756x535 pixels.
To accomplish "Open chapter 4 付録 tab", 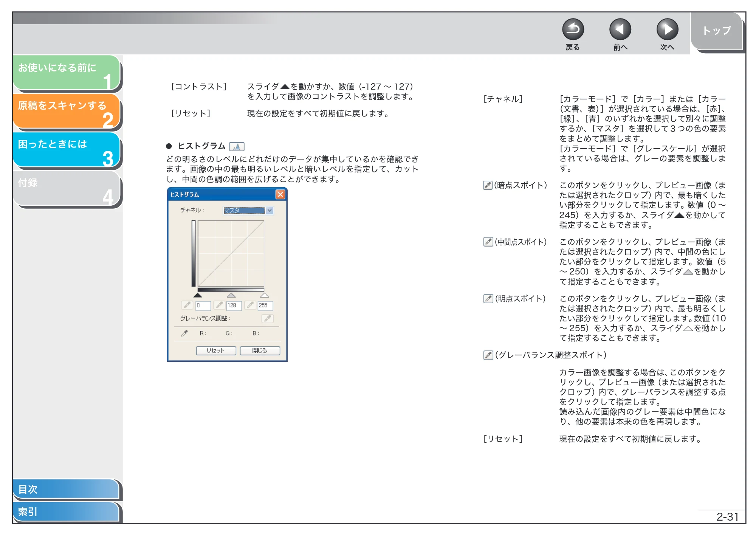I will click(x=67, y=188).
